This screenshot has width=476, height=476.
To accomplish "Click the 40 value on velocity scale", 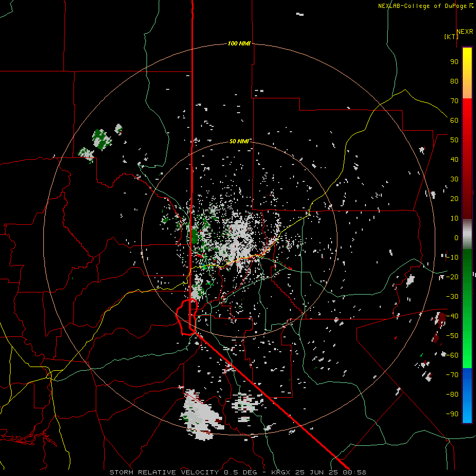I will click(x=454, y=160).
